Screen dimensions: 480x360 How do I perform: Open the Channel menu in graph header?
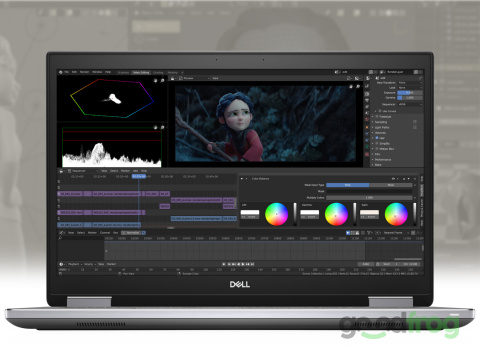105,233
